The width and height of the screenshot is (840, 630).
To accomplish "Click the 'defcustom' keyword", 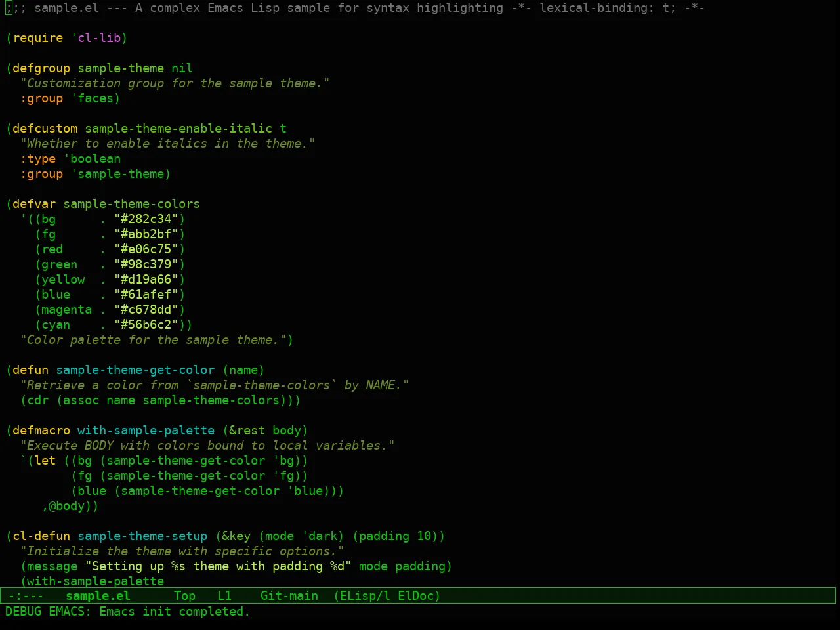I will pos(45,129).
